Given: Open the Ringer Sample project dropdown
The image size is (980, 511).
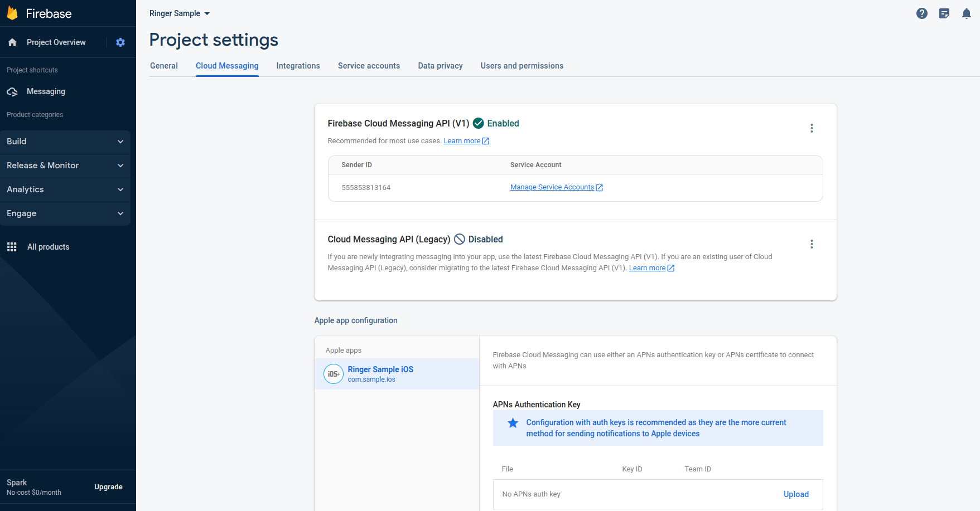Looking at the screenshot, I should click(x=180, y=13).
